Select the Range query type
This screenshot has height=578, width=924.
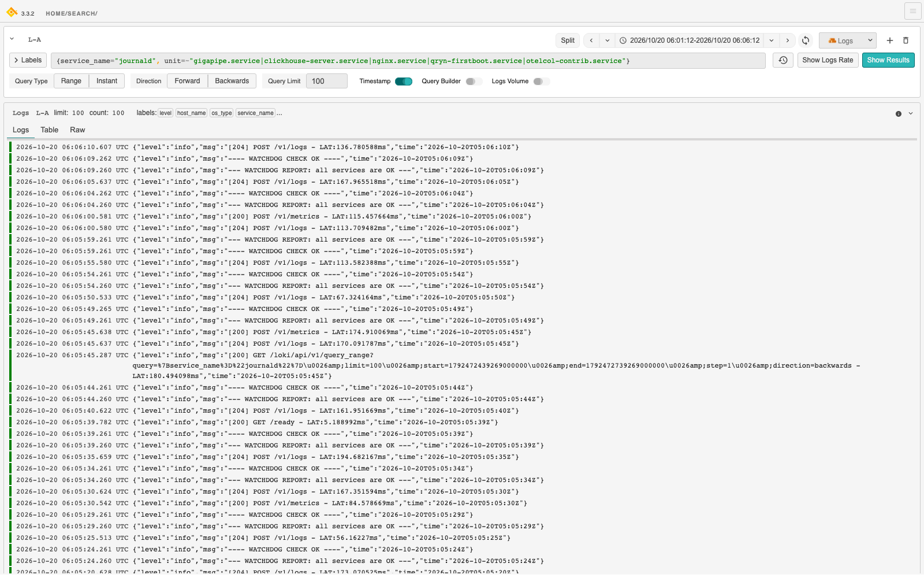(71, 81)
